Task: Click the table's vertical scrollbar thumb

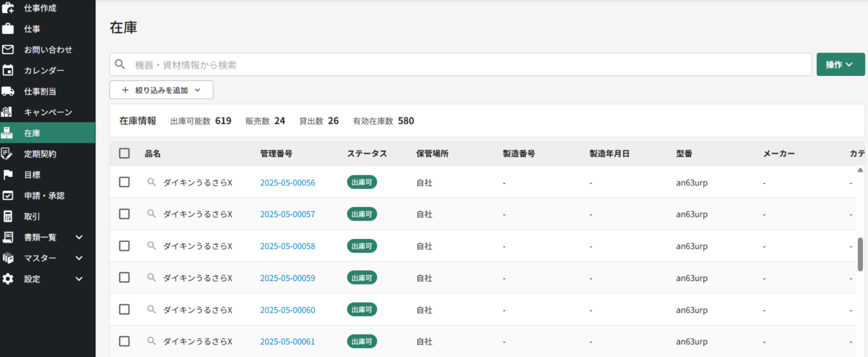Action: 860,253
